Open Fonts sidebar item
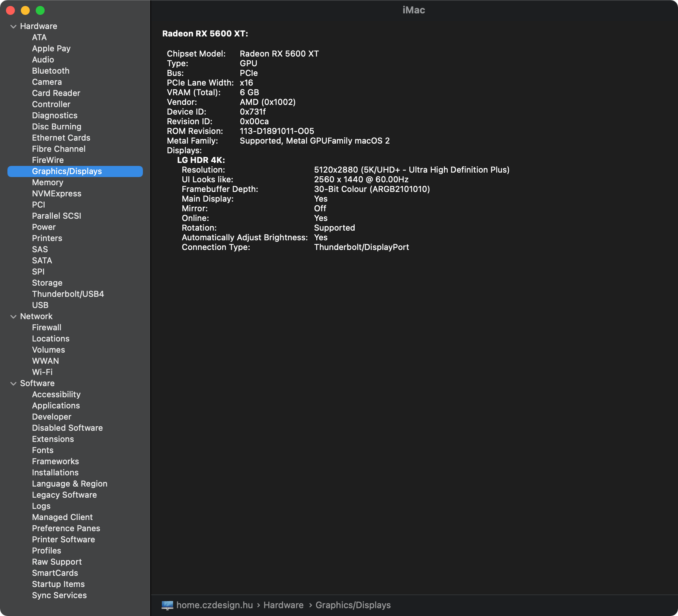 43,450
